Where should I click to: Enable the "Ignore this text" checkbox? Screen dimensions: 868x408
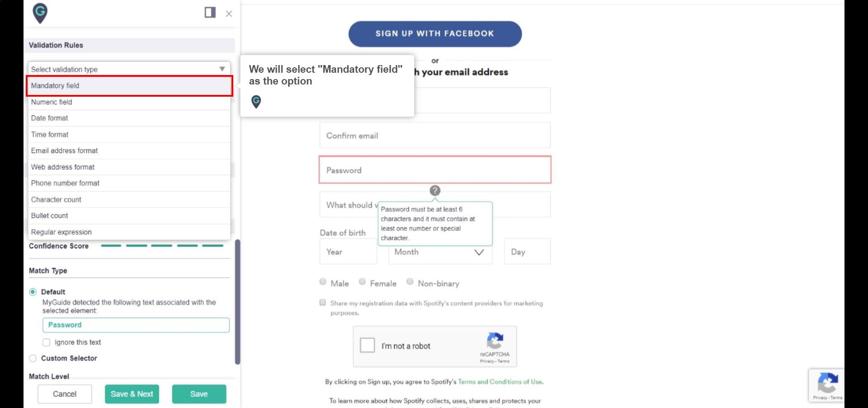tap(46, 342)
